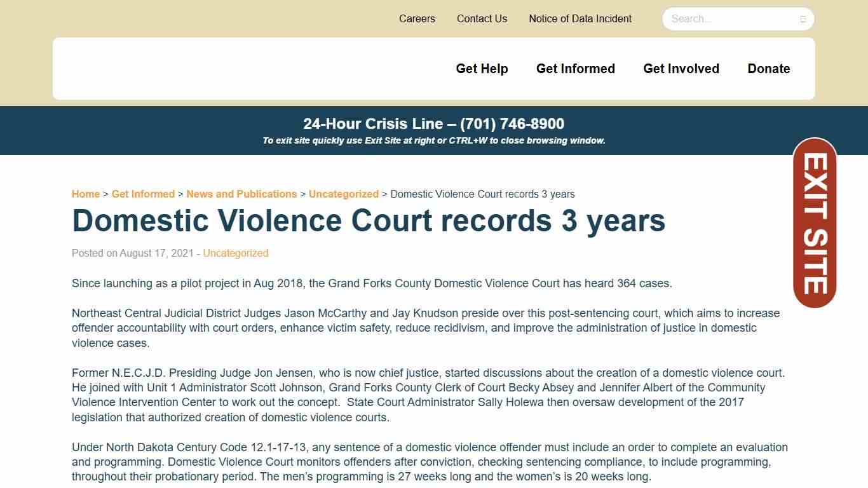Navigate to Home via the breadcrumb
The image size is (868, 488).
click(x=85, y=194)
